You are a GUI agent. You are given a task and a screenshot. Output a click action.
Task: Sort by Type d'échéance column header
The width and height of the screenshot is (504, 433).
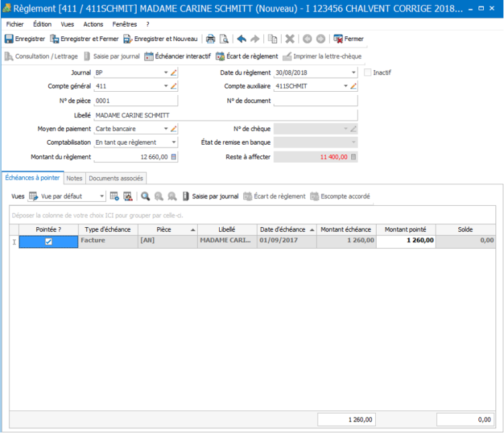108,229
